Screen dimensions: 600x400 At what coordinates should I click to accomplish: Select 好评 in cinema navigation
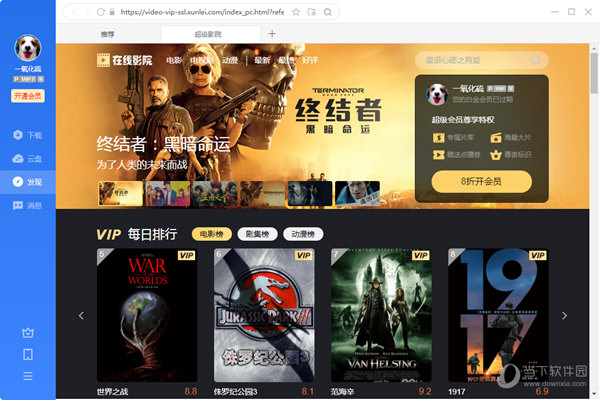point(310,60)
